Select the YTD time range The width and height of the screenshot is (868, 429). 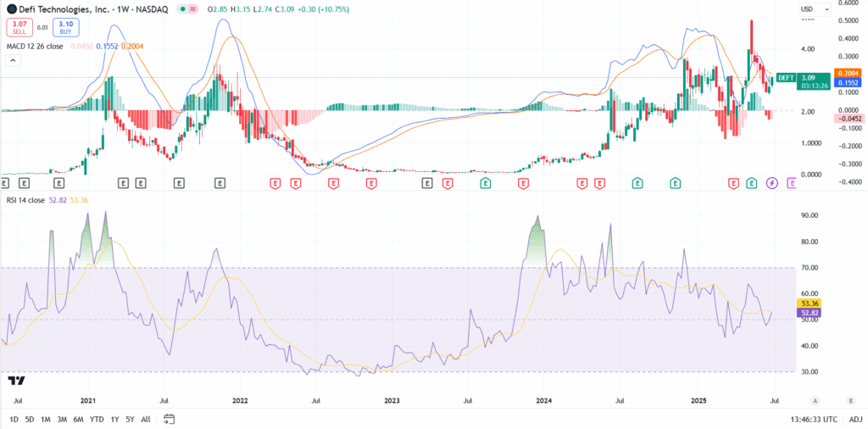(x=97, y=419)
